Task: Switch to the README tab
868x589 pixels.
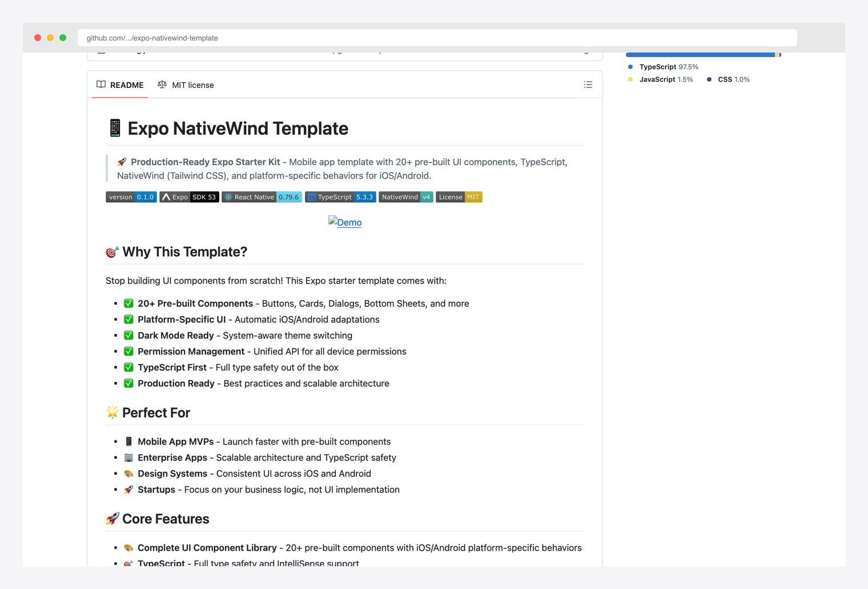Action: coord(120,85)
